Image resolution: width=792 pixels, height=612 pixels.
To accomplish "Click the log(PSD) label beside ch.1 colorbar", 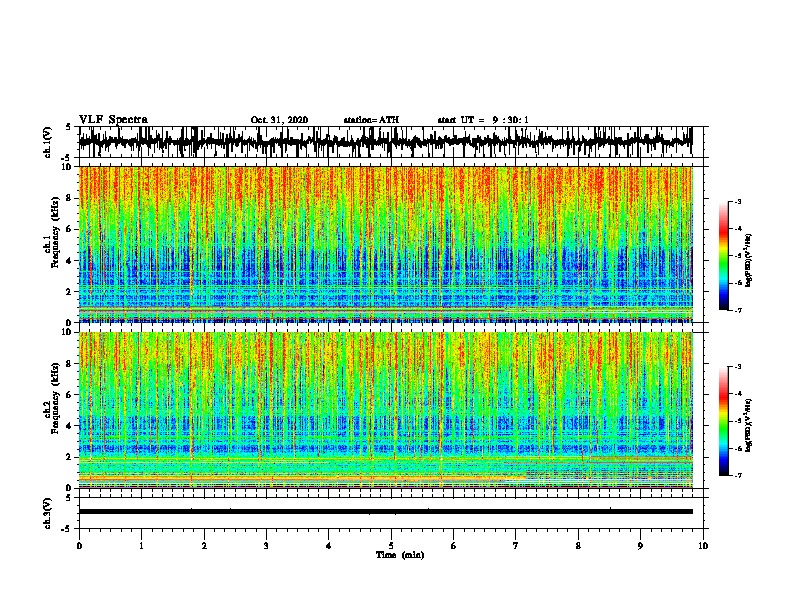I will tap(748, 260).
